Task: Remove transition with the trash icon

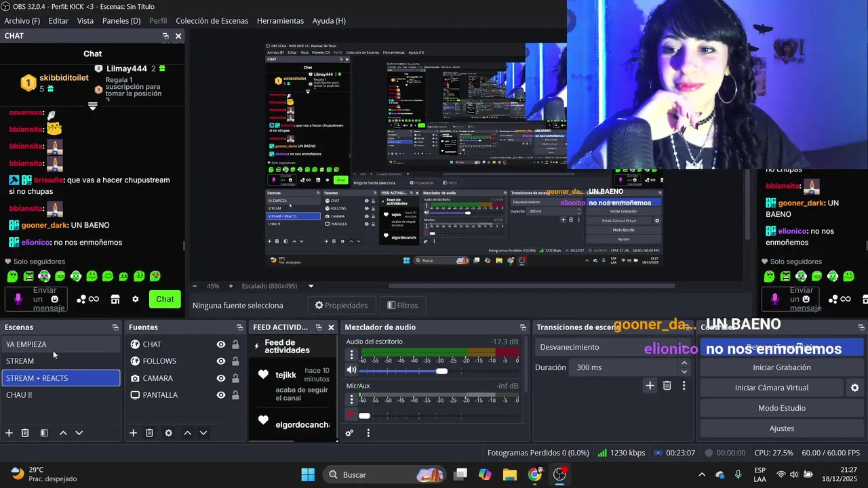Action: (x=667, y=386)
